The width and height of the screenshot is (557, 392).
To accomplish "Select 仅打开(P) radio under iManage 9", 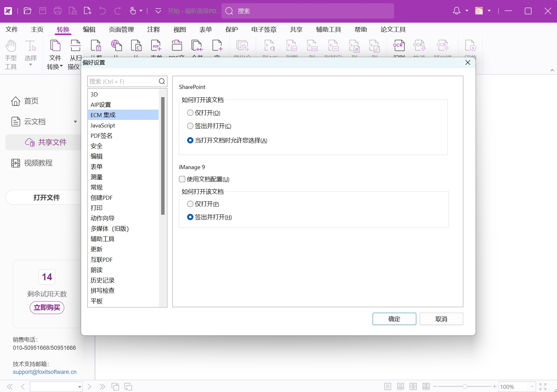I will (x=190, y=204).
